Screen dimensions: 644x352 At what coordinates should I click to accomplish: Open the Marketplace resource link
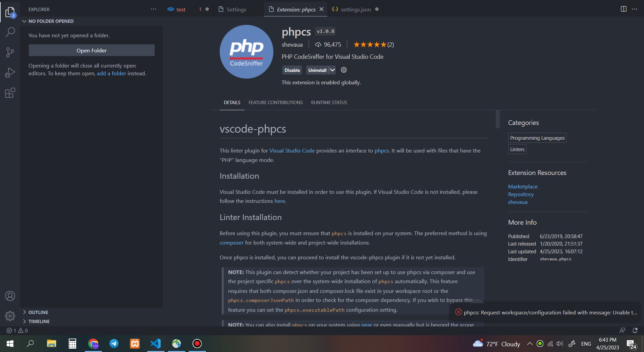tap(523, 186)
